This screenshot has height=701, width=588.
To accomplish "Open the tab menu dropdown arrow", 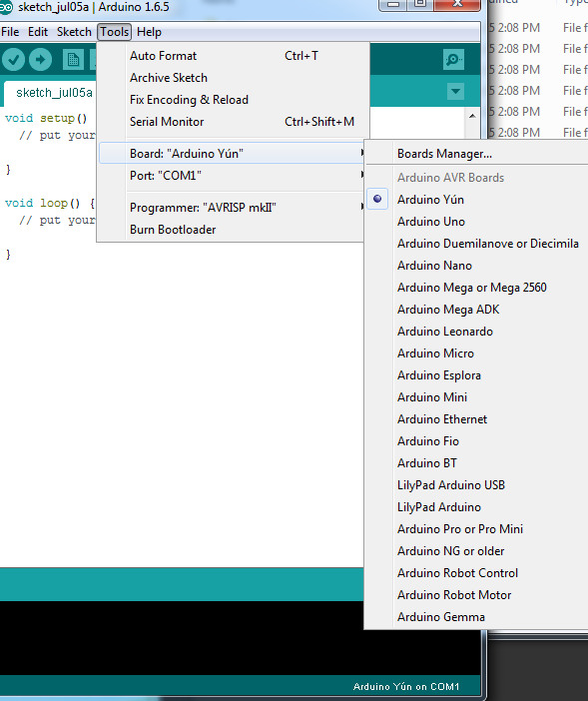I will coord(455,92).
